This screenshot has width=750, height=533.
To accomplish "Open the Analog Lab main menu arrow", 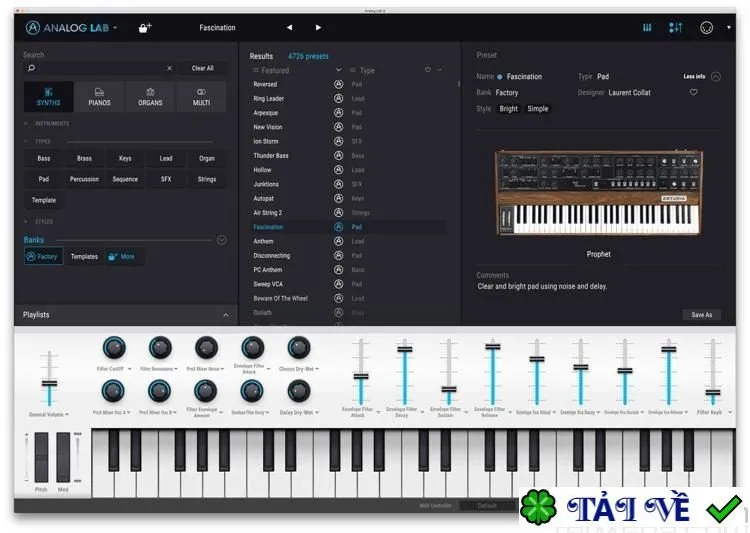I will [115, 28].
